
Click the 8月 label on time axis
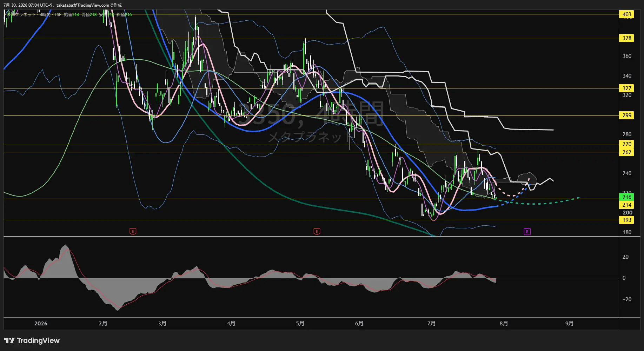coord(504,323)
